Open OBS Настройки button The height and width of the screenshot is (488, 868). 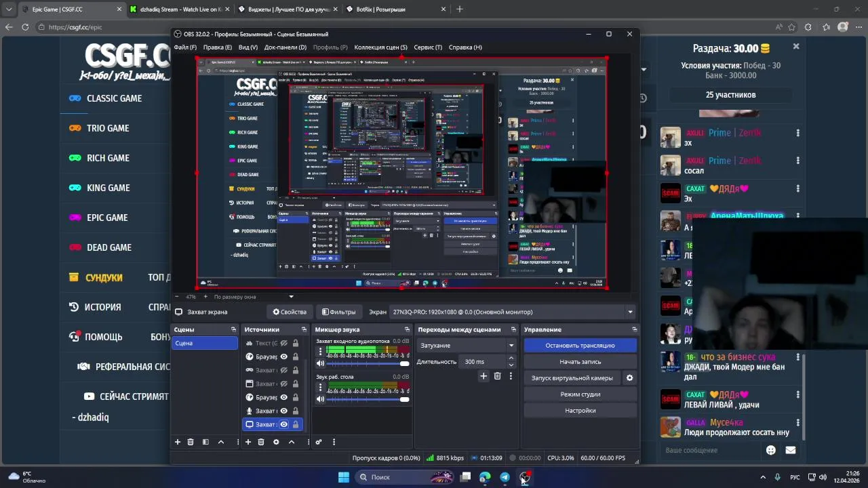(x=580, y=411)
